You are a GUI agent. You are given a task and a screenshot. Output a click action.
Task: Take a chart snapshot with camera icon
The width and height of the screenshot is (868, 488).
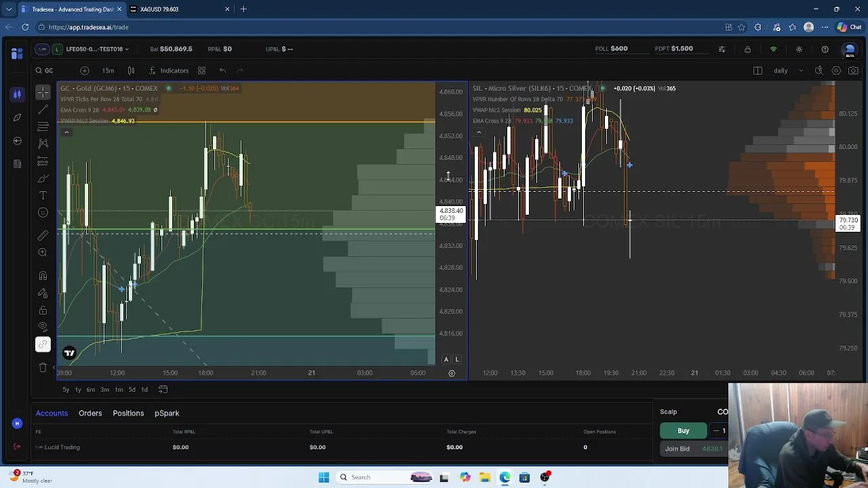pos(853,70)
